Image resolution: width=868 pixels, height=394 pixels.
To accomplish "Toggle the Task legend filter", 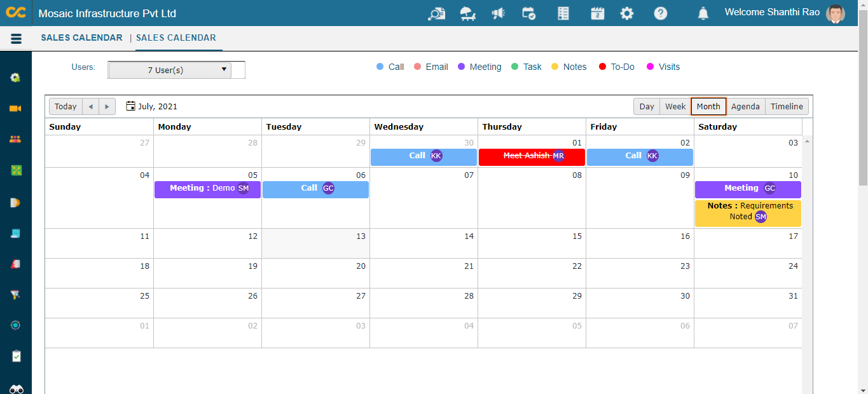I will [527, 67].
